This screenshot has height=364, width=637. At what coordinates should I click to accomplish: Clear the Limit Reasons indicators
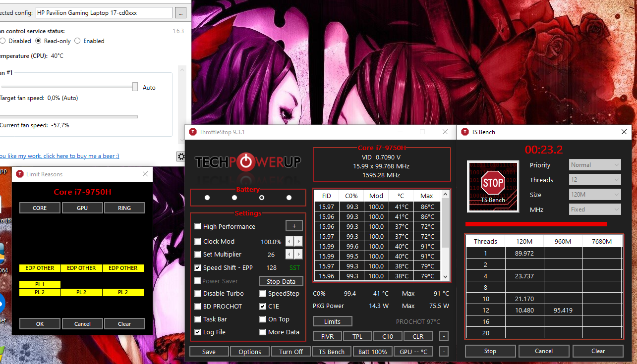pyautogui.click(x=124, y=324)
